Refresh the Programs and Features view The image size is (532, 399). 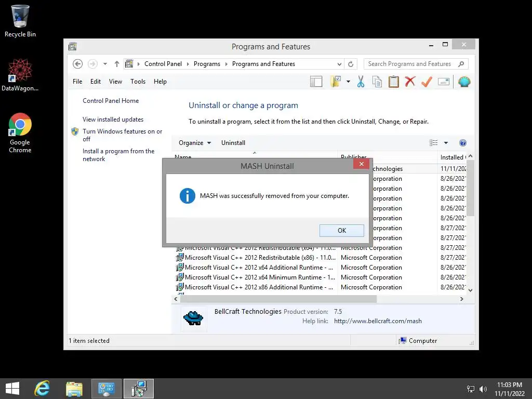click(351, 64)
